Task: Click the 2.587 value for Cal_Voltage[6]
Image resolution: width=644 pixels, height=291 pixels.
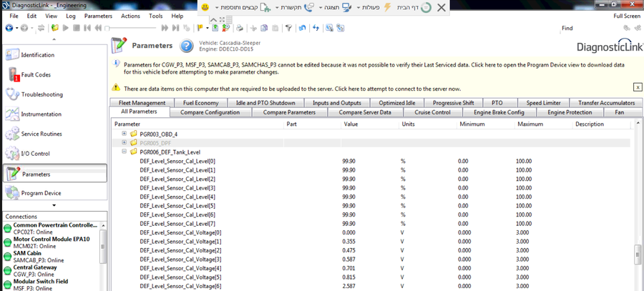Action: [x=348, y=286]
